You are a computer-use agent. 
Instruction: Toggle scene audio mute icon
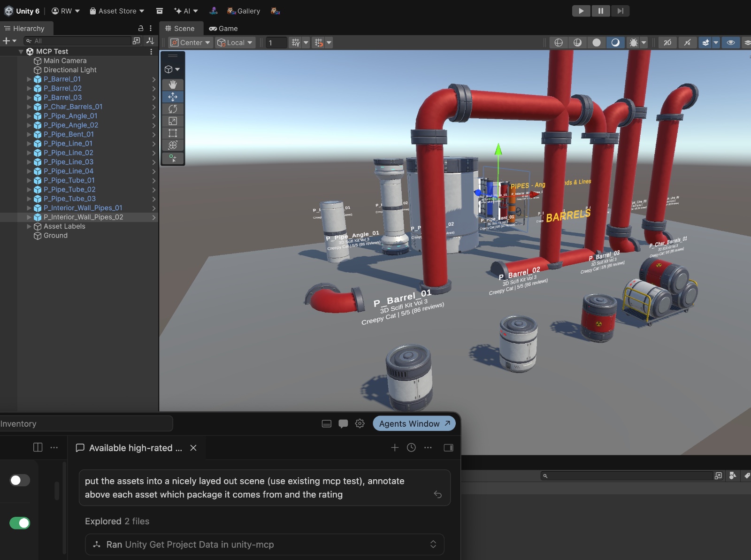coord(687,43)
